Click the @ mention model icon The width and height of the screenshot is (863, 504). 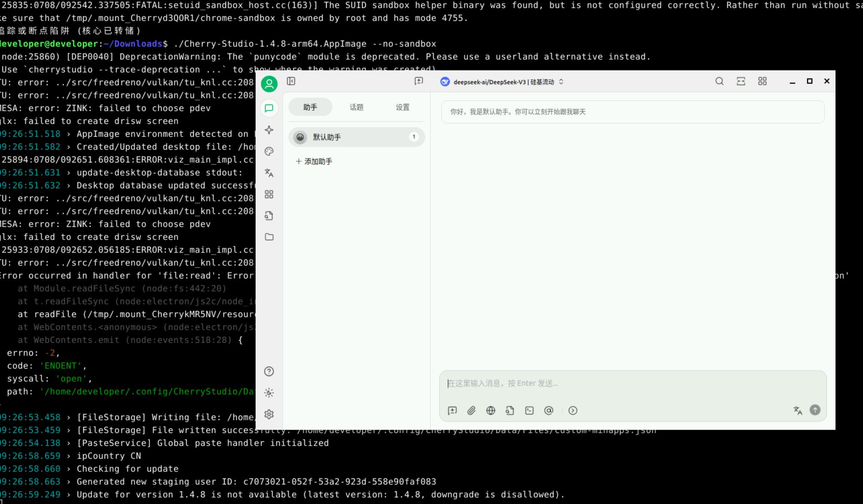(x=549, y=410)
